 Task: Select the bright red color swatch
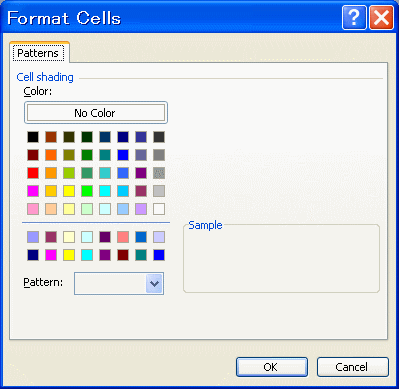point(33,173)
